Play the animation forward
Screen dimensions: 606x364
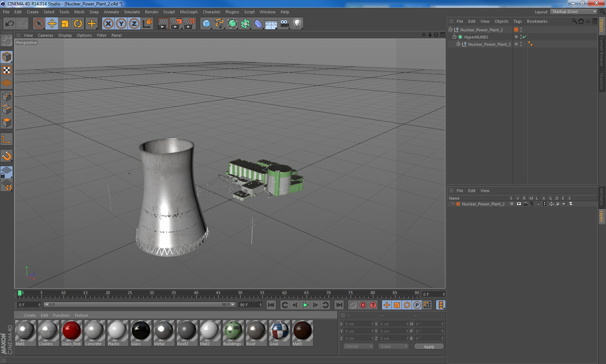click(x=305, y=305)
